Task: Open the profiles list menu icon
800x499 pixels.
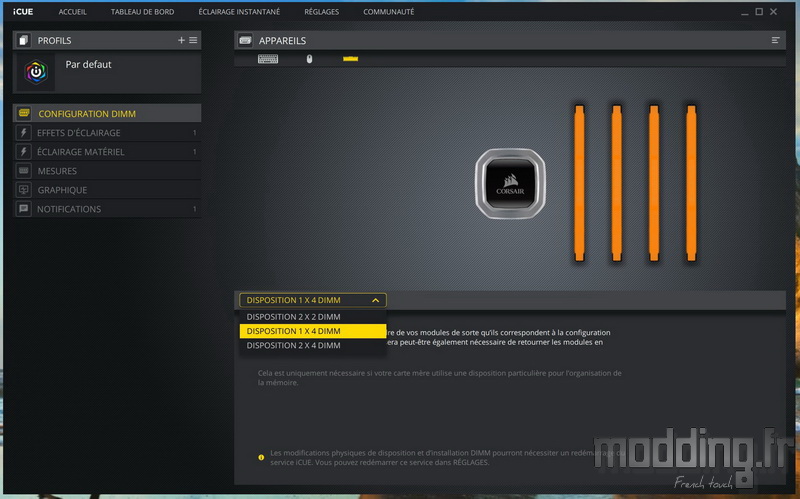Action: (x=193, y=40)
